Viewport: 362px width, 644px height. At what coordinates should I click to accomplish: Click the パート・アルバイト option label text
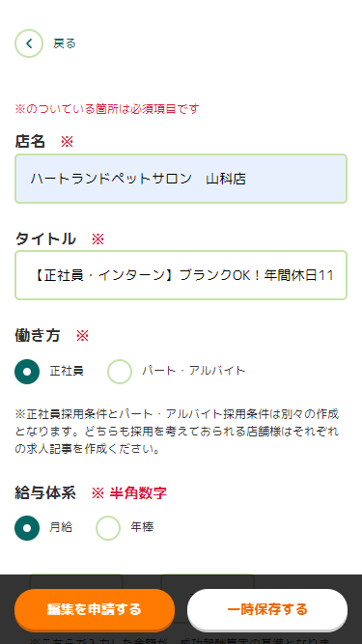pyautogui.click(x=194, y=371)
